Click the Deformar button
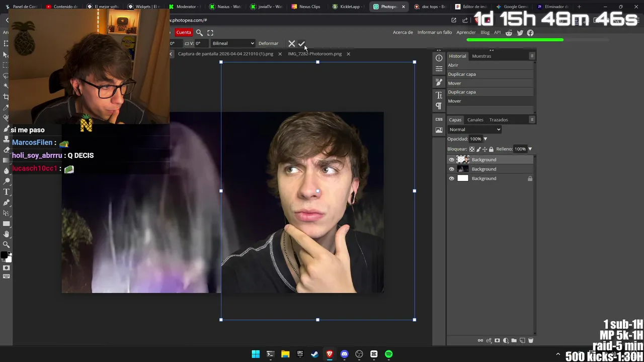 pos(268,44)
